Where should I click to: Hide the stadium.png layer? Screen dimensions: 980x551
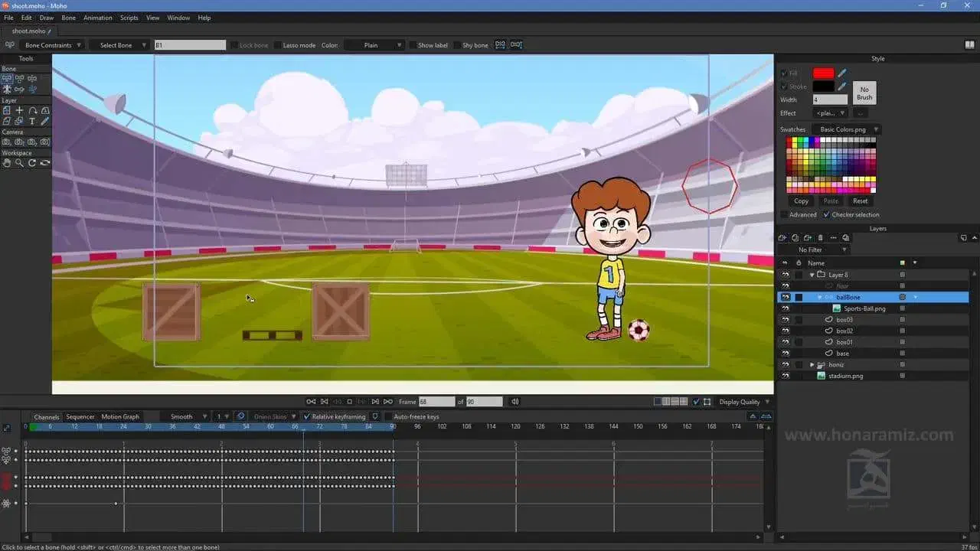(785, 376)
